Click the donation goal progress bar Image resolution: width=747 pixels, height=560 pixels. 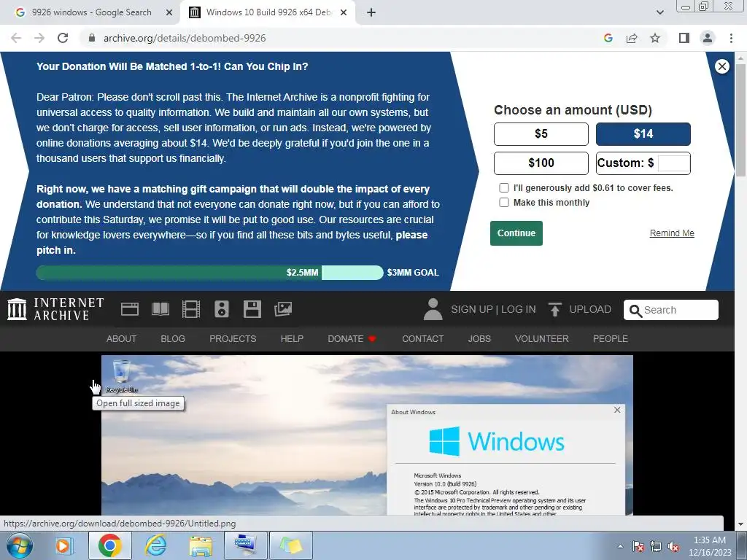click(209, 273)
